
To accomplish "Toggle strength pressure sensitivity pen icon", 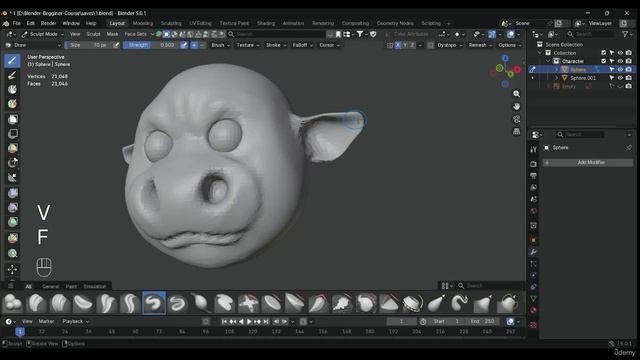I will point(184,45).
